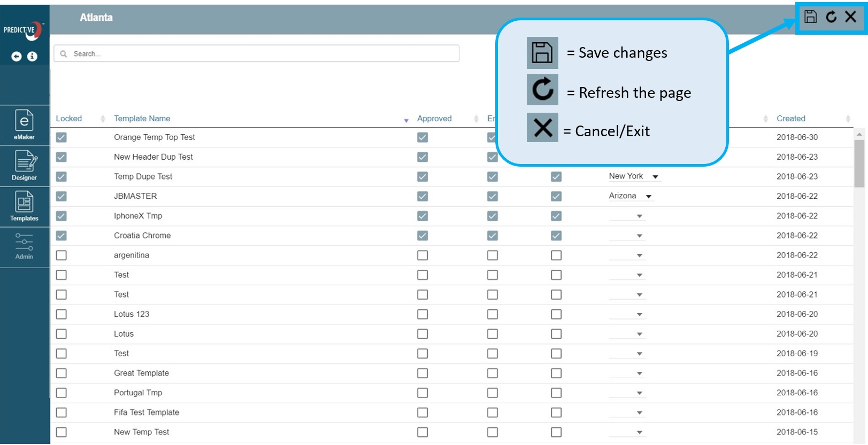This screenshot has width=868, height=445.
Task: Click the table's vertical scrollbar thumb
Action: [859, 163]
